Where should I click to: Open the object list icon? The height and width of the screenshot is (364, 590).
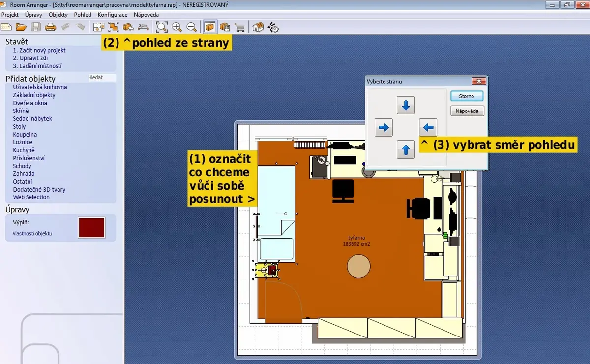pyautogui.click(x=225, y=27)
